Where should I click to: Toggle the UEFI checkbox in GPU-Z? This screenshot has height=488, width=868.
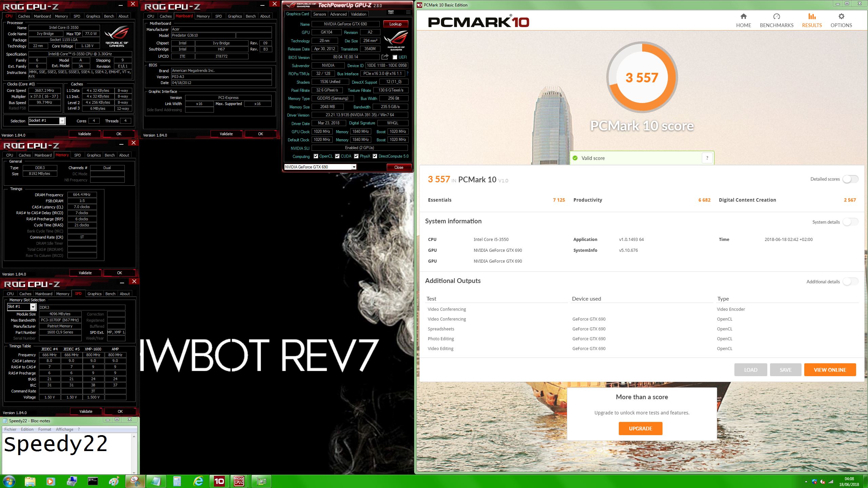pyautogui.click(x=395, y=57)
